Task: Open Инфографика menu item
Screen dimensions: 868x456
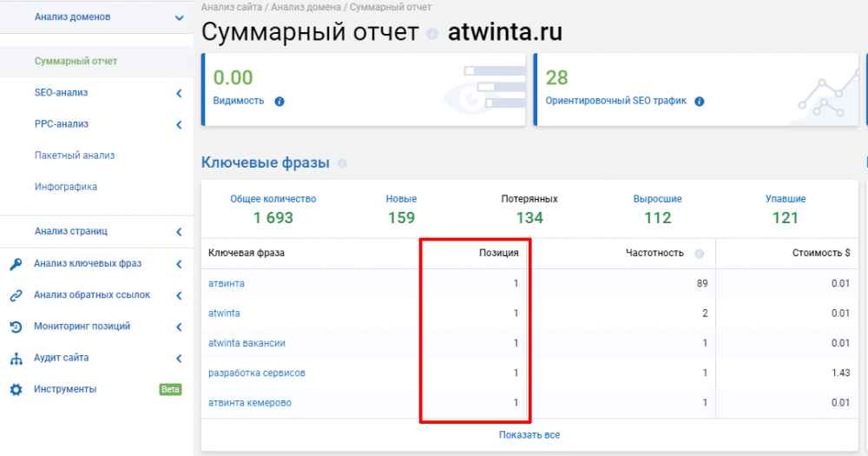Action: [65, 187]
